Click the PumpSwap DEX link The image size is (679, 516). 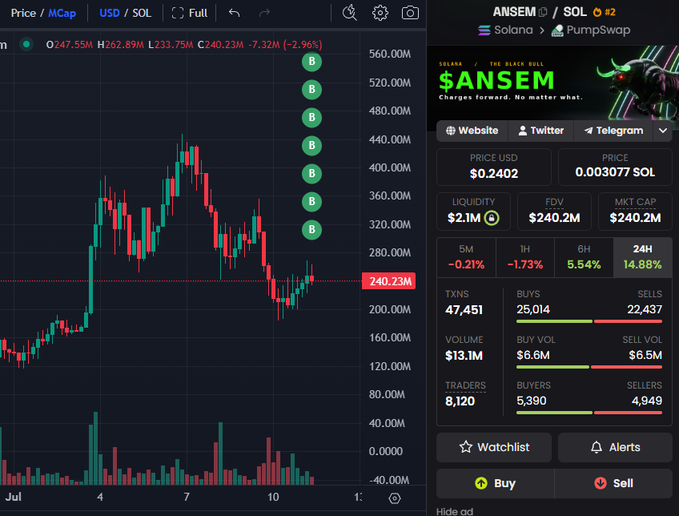click(x=591, y=30)
